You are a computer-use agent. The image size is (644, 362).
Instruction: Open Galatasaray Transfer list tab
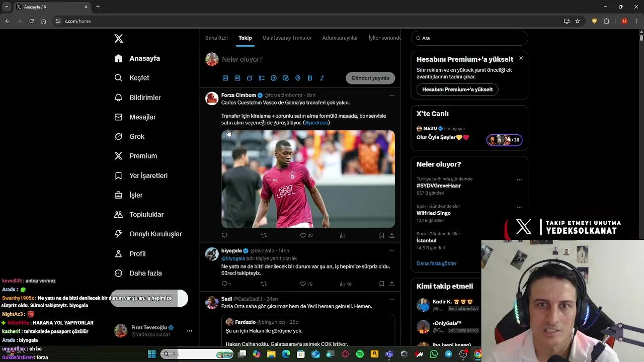pyautogui.click(x=287, y=38)
